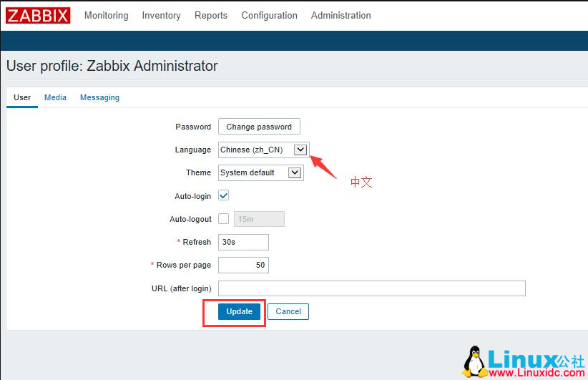Viewport: 588px width, 380px height.
Task: Switch to the Messaging tab
Action: pos(99,97)
